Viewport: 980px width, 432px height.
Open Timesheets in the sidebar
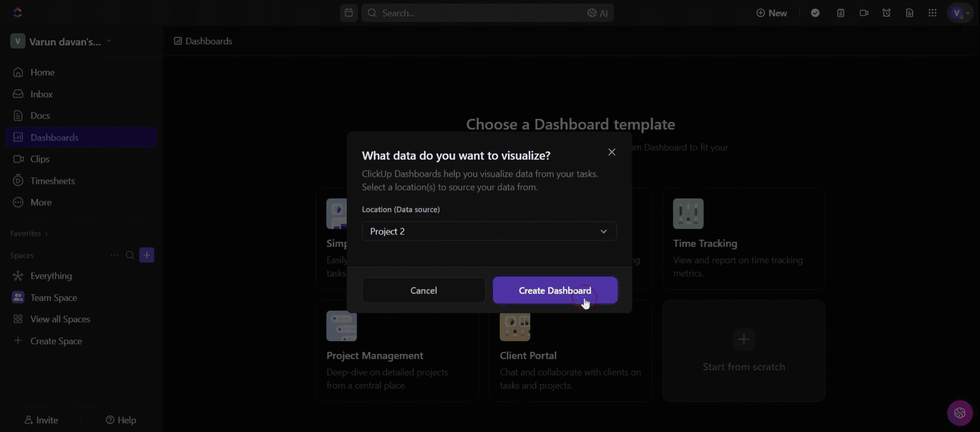(81, 181)
